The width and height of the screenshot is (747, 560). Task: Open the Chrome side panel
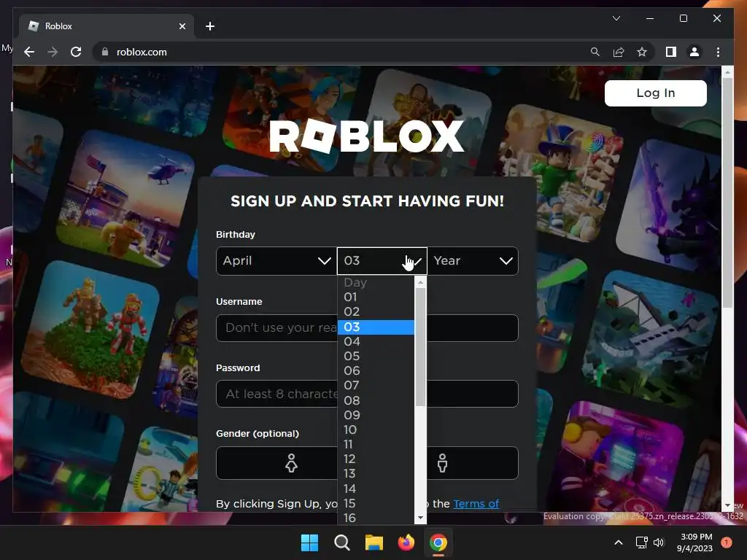point(671,52)
